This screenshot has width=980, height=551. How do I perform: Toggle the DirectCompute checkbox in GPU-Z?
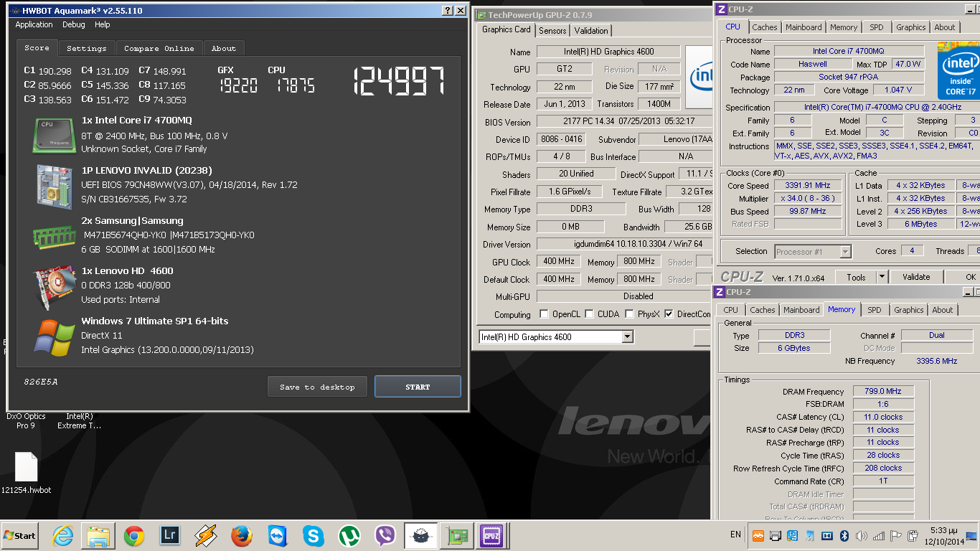[x=669, y=314]
